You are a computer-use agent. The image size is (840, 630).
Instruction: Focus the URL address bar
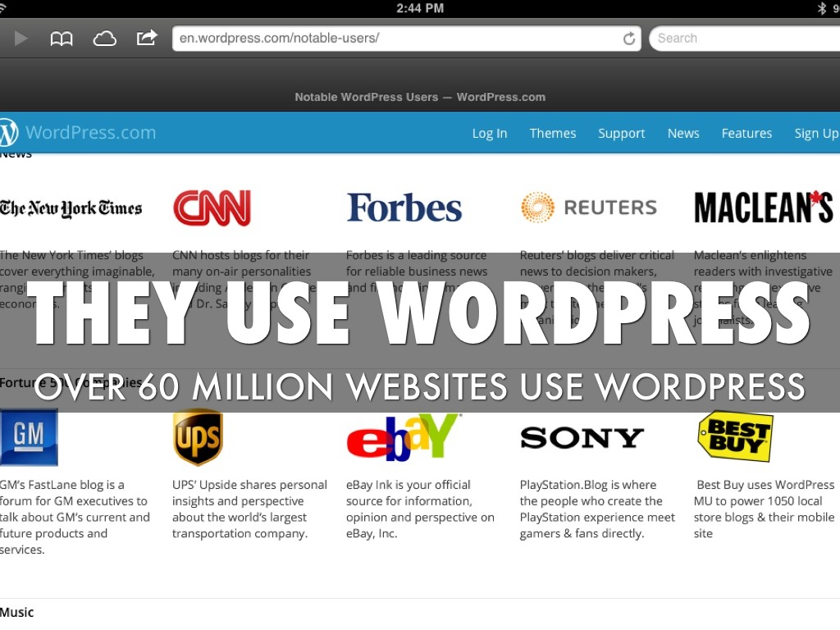394,39
